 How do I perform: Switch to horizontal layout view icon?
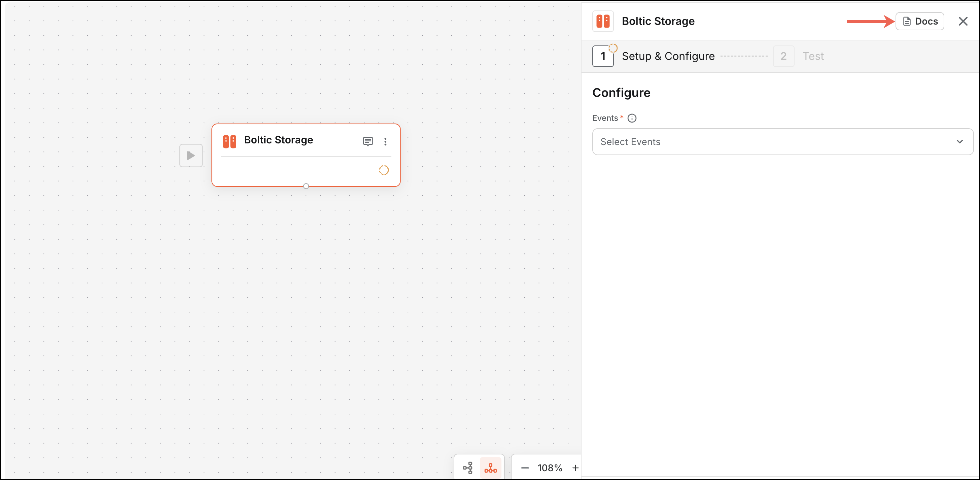coord(467,468)
